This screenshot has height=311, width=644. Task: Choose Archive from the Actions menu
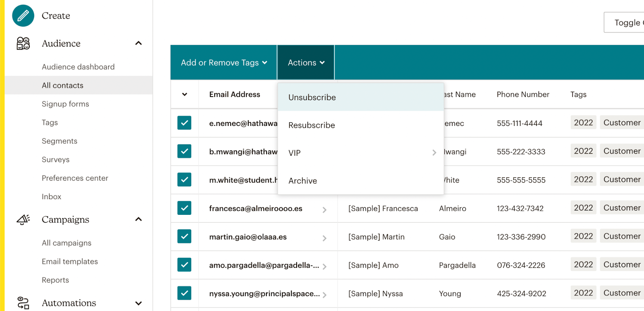point(361,181)
